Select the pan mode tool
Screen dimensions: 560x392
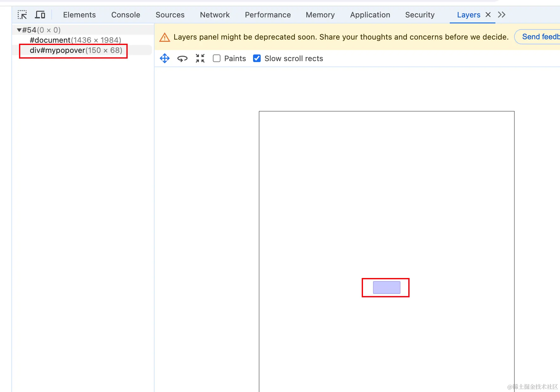[165, 58]
